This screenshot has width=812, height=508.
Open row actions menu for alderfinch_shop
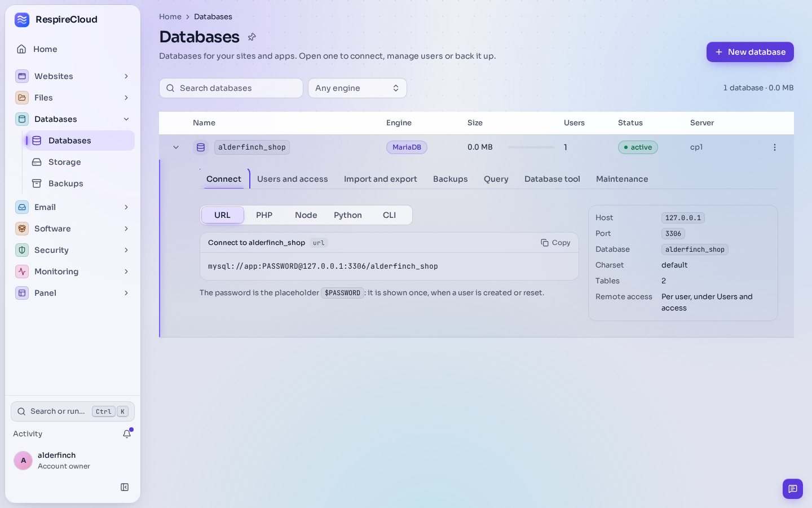pos(774,147)
